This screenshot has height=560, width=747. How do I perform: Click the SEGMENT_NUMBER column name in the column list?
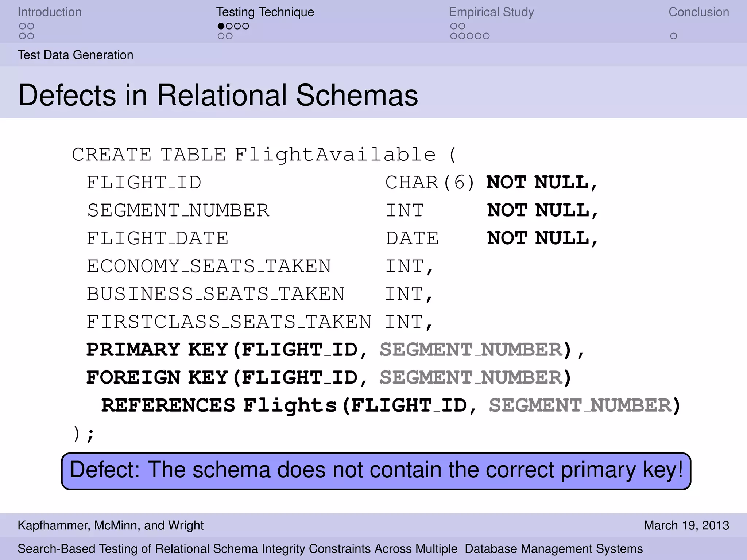pyautogui.click(x=178, y=211)
